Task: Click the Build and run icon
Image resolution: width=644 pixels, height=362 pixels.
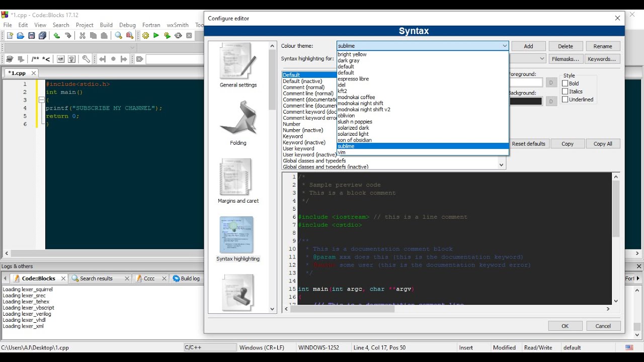Action: click(167, 36)
